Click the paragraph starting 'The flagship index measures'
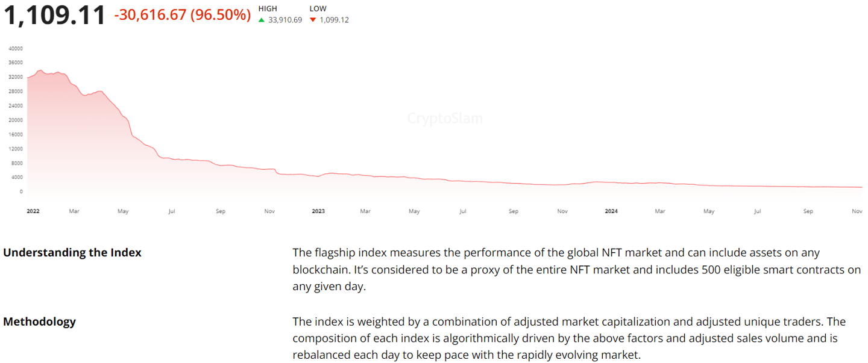 point(576,270)
